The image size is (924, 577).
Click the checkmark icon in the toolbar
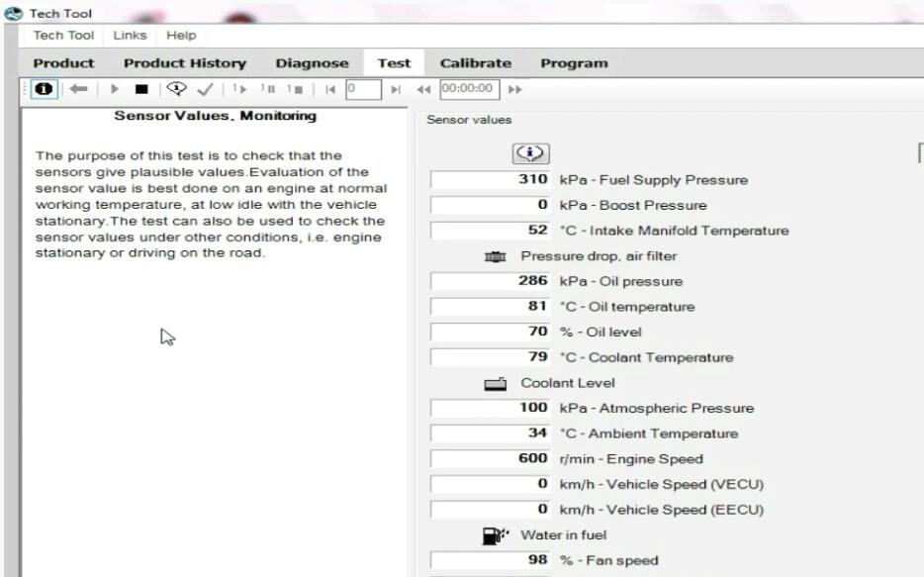tap(205, 89)
